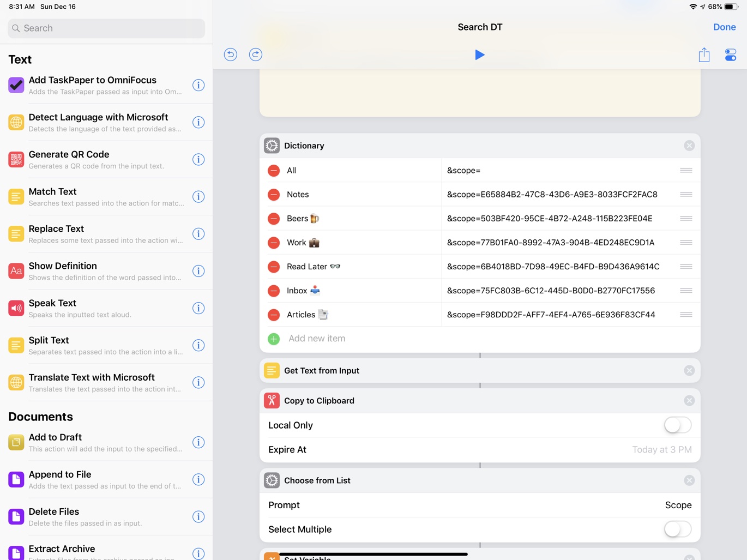Remove the Copy to Clipboard action
747x560 pixels.
click(x=689, y=401)
